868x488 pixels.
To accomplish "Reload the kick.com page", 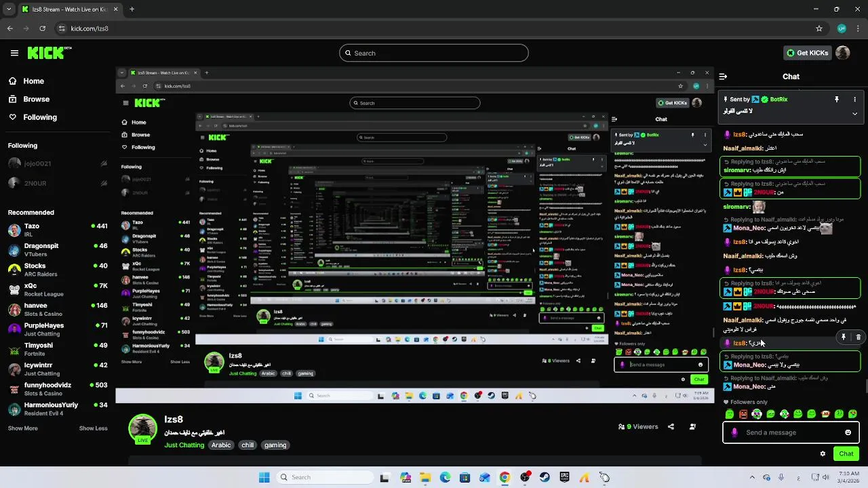I will pos(42,28).
